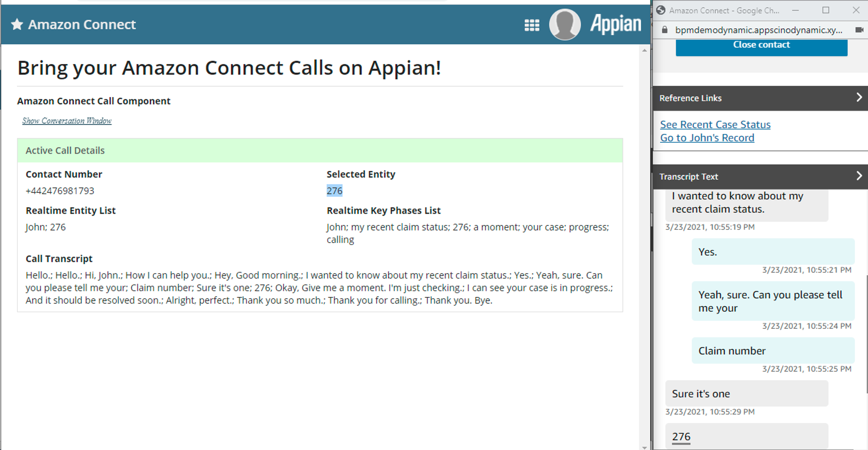868x450 pixels.
Task: Click the Realtime Key Phases List label
Action: 383,211
